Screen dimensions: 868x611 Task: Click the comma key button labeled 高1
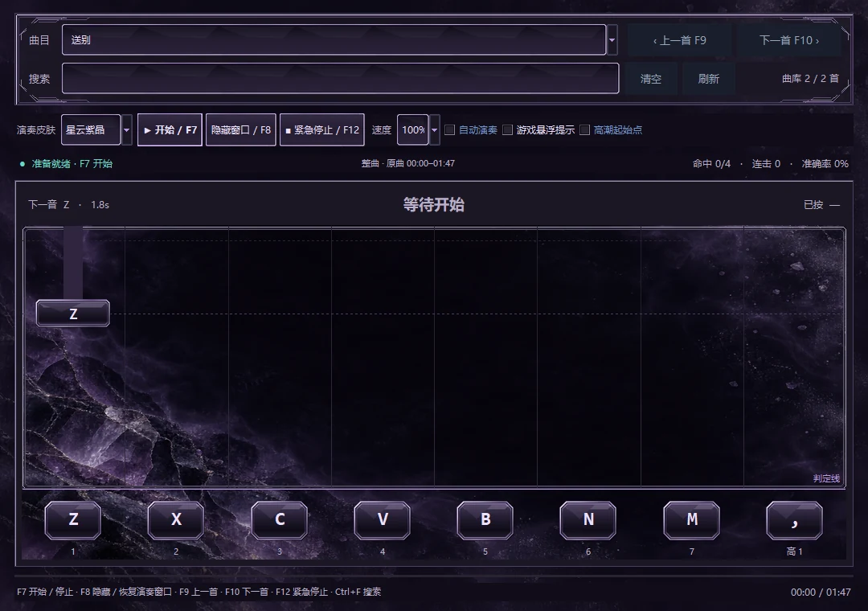[795, 520]
